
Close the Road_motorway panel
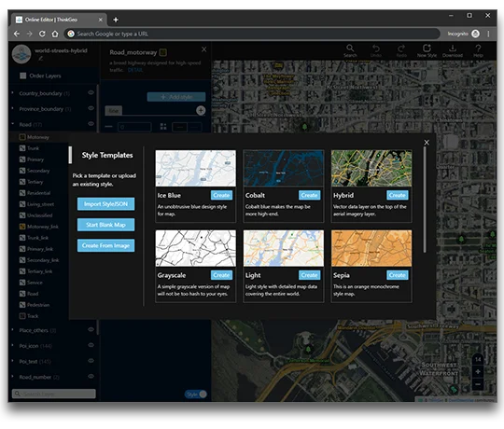point(203,49)
